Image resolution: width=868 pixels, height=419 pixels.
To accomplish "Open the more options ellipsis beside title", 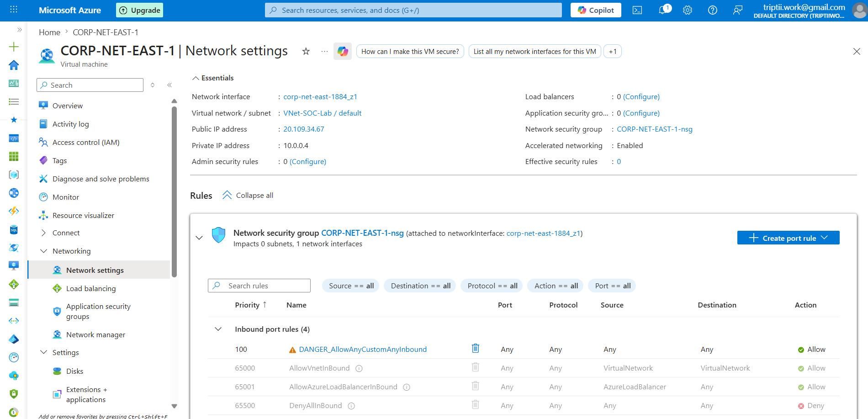I will click(324, 51).
